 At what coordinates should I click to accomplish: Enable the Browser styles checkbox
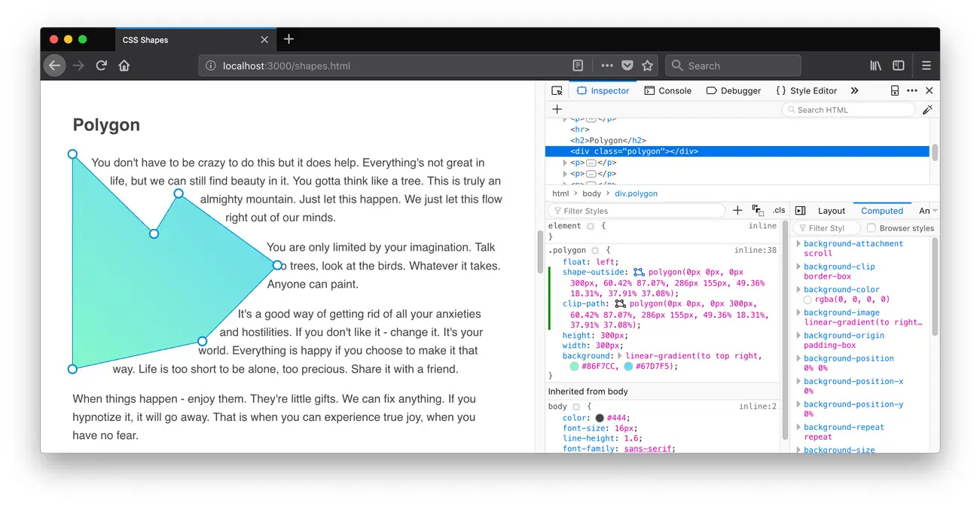tap(871, 228)
